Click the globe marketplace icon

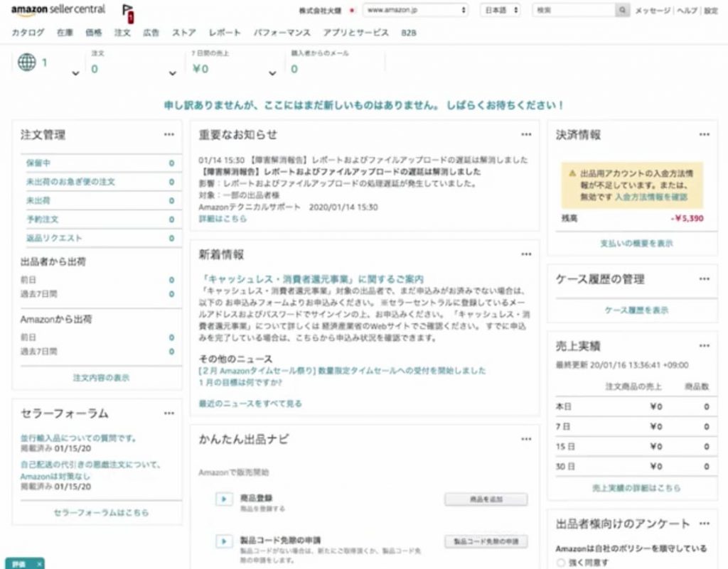(27, 62)
